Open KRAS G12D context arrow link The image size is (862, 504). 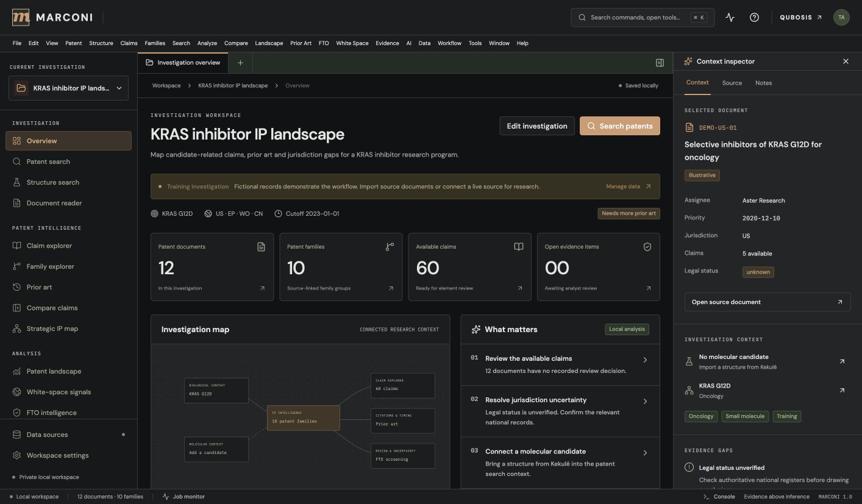(x=842, y=390)
